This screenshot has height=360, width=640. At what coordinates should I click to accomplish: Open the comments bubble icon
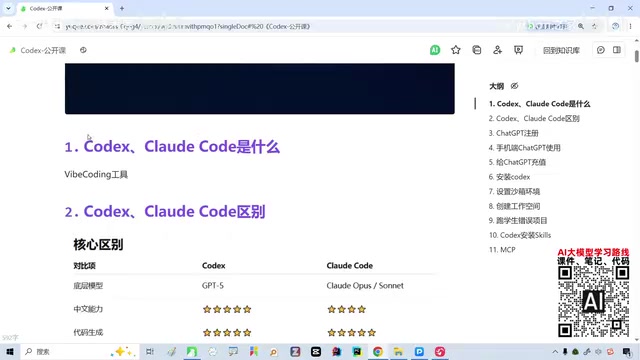(x=600, y=50)
